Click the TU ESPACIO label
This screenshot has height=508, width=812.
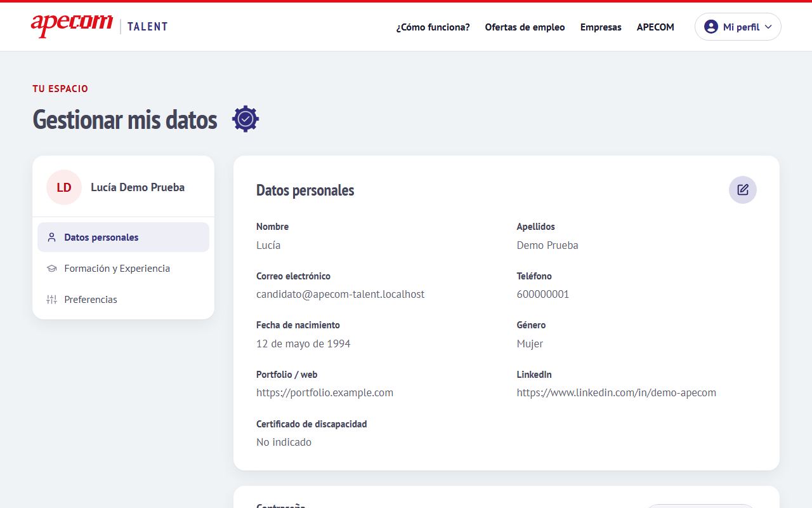pyautogui.click(x=60, y=89)
